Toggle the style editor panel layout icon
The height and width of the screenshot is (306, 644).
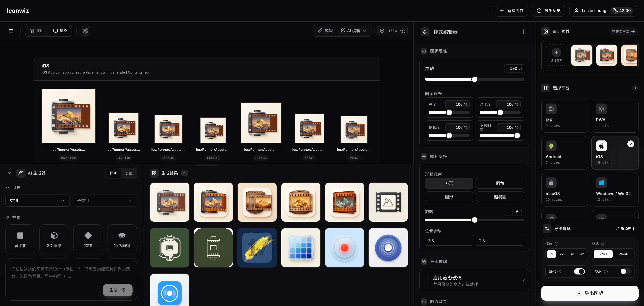point(524,32)
